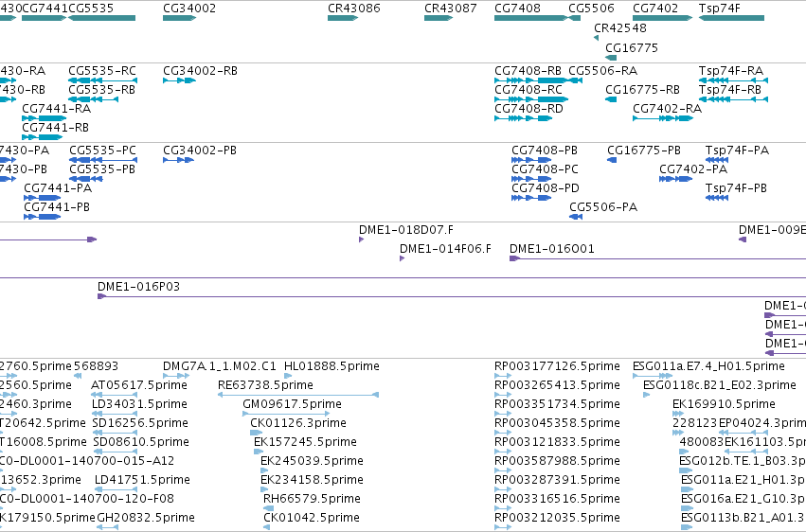Viewport: 806px width, 532px height.
Task: Select clone DME1-014F06.F marker
Action: (x=402, y=258)
